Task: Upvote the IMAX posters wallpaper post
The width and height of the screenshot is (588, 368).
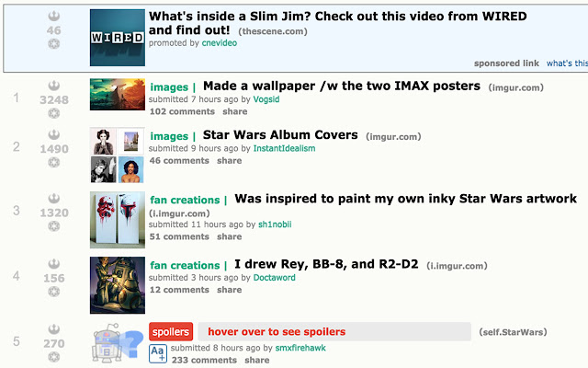Action: pos(54,86)
